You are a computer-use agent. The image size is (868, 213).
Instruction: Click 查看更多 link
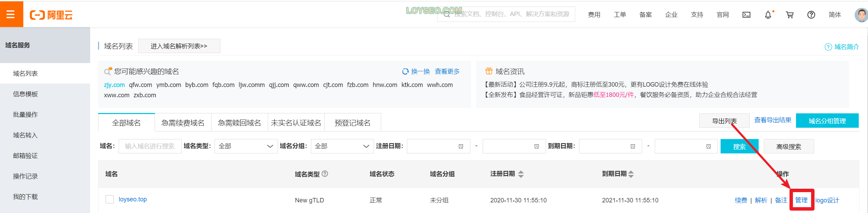click(x=447, y=71)
